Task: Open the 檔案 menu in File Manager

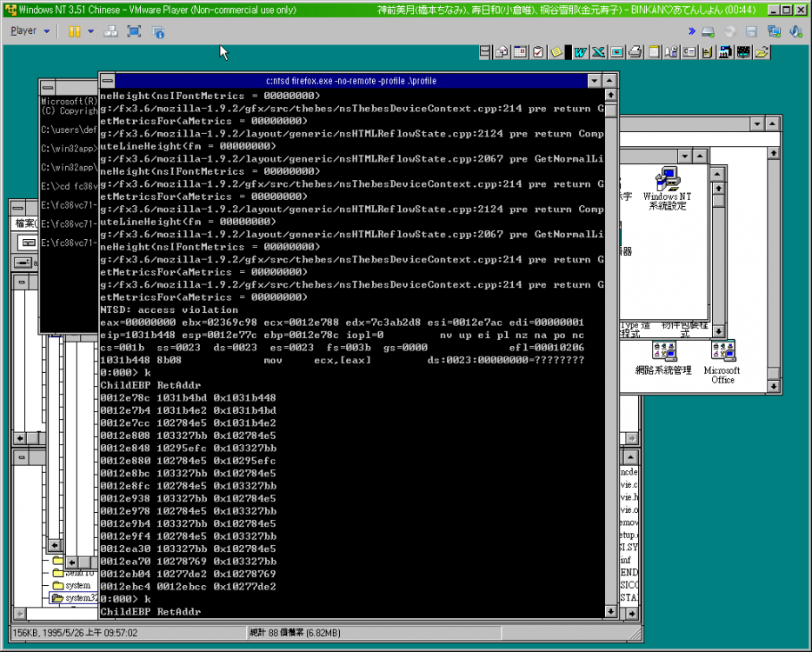Action: tap(23, 223)
